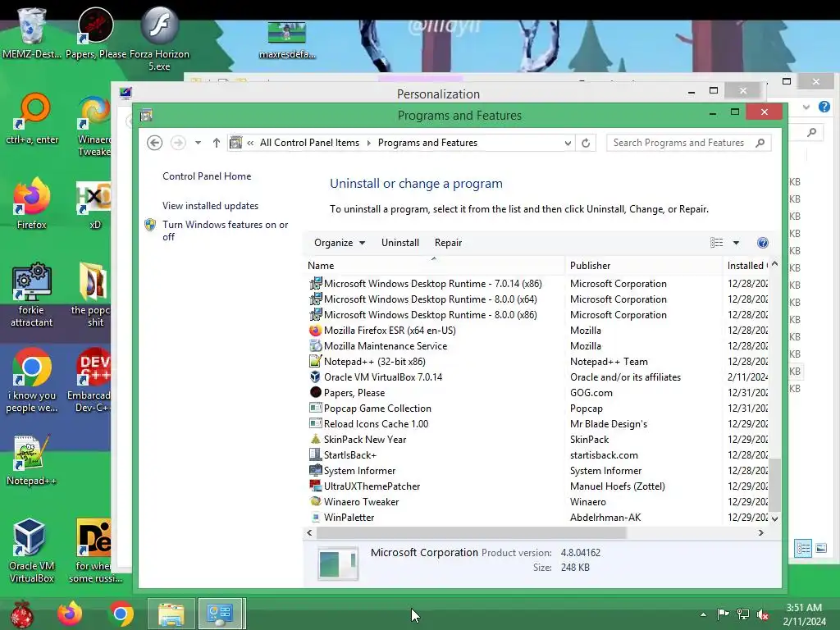
Task: Open the Action Center flag icon
Action: (723, 614)
